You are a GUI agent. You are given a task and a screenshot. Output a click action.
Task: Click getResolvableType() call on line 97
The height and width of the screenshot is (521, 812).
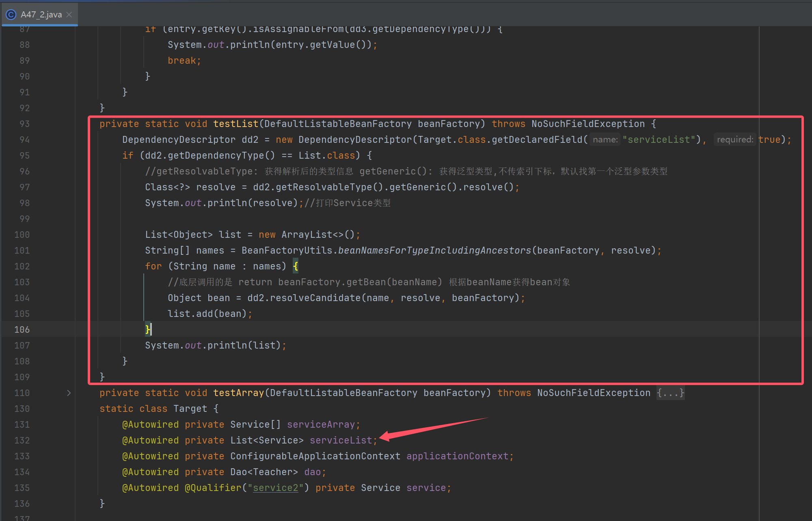pyautogui.click(x=329, y=187)
